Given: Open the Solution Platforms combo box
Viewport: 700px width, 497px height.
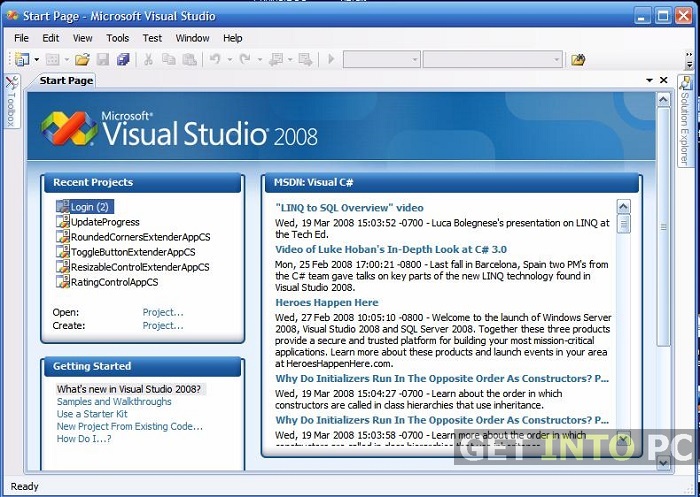Looking at the screenshot, I should (492, 59).
